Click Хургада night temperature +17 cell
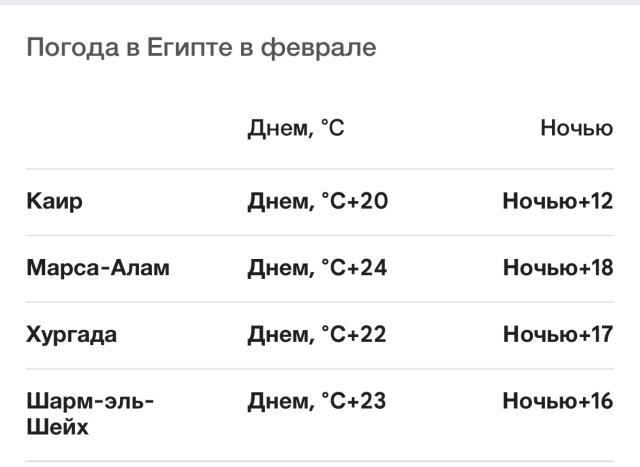 pyautogui.click(x=557, y=335)
